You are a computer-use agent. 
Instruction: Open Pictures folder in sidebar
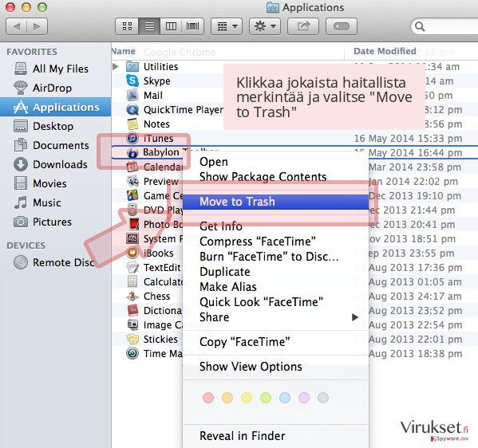(x=56, y=222)
